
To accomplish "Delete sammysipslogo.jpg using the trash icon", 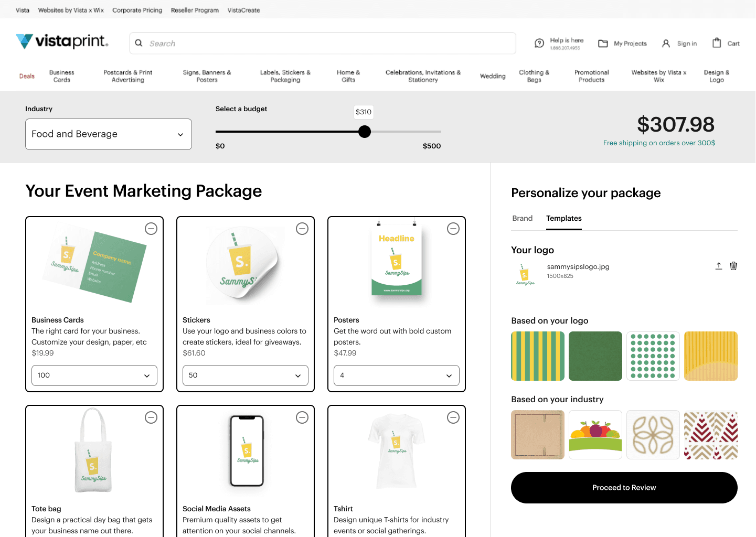I will (x=733, y=266).
